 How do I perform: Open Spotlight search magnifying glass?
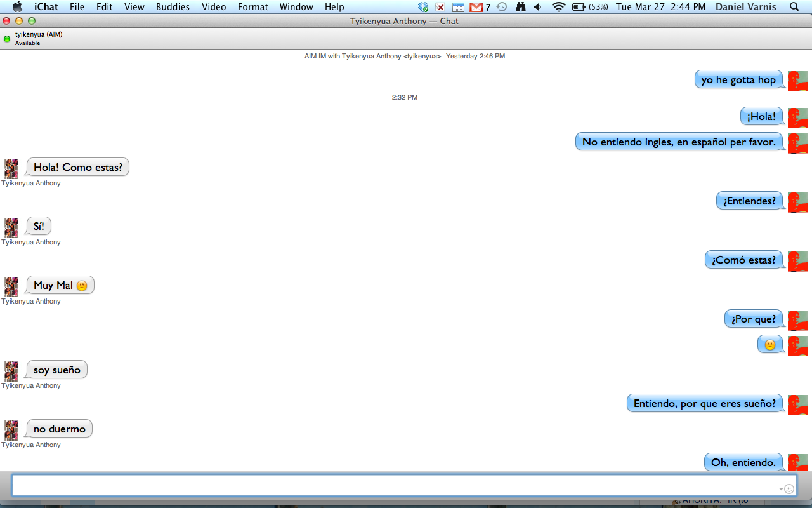(794, 7)
